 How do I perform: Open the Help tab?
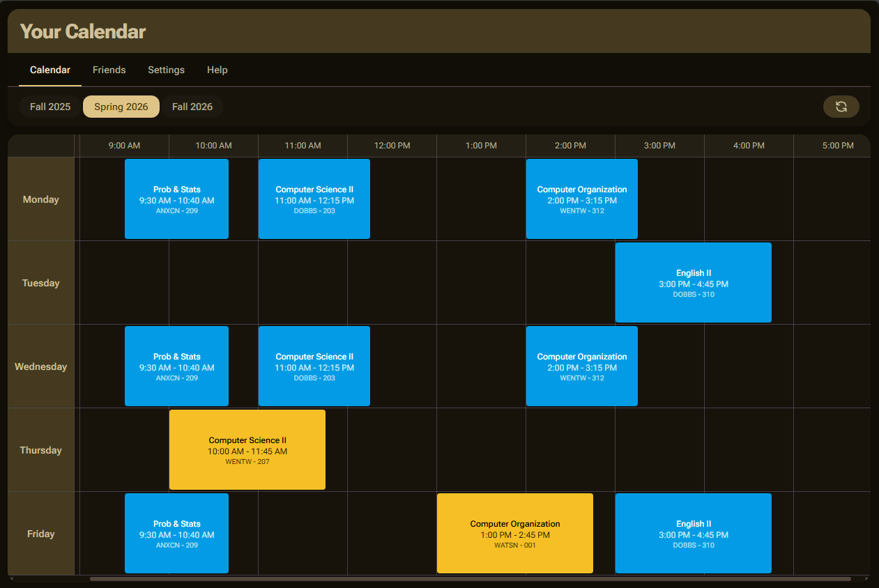(x=217, y=70)
